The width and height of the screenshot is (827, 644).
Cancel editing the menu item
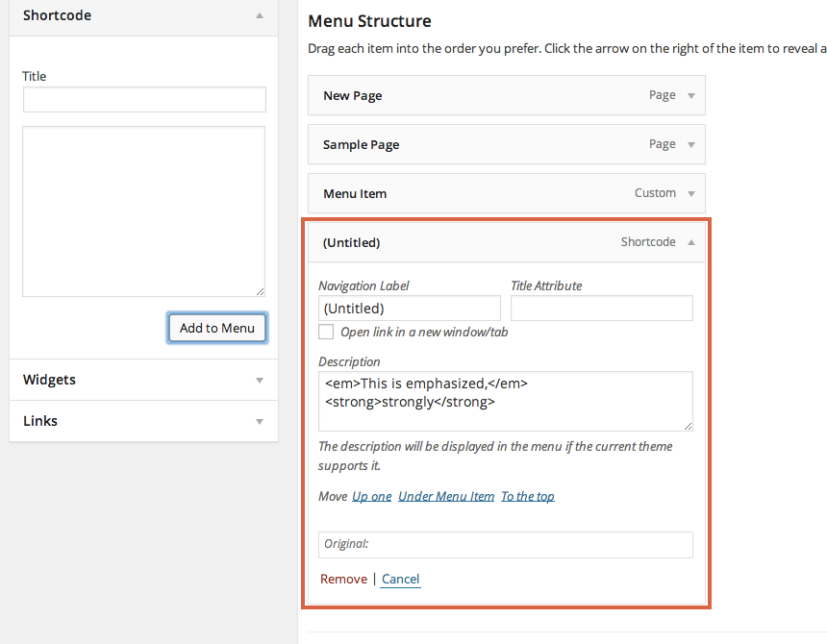pyautogui.click(x=400, y=580)
